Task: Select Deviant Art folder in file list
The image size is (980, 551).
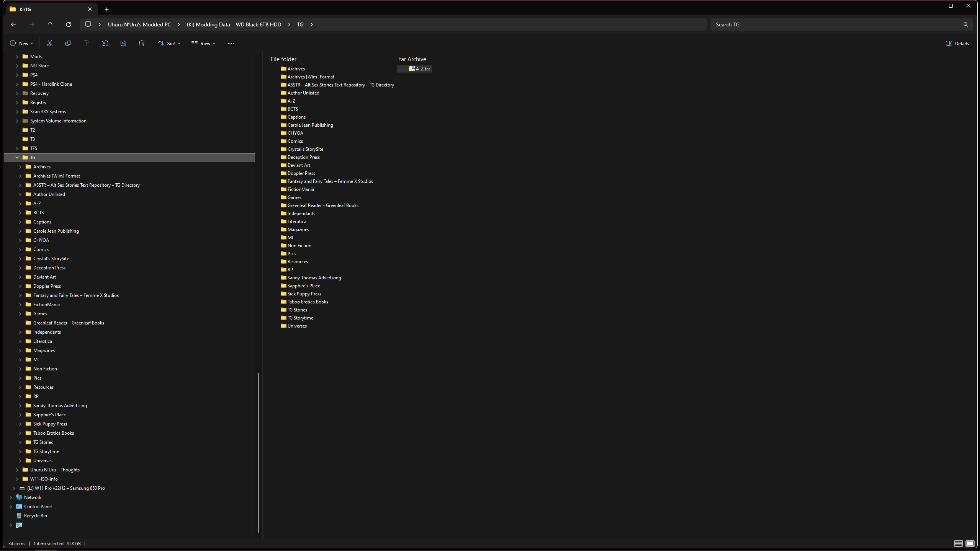Action: pos(299,165)
